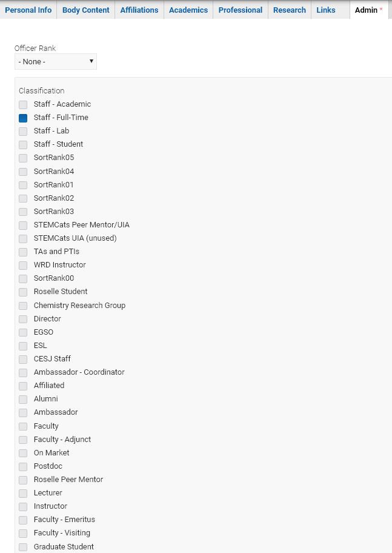Image resolution: width=392 pixels, height=553 pixels.
Task: Switch to the Personal Info tab
Action: tap(28, 10)
